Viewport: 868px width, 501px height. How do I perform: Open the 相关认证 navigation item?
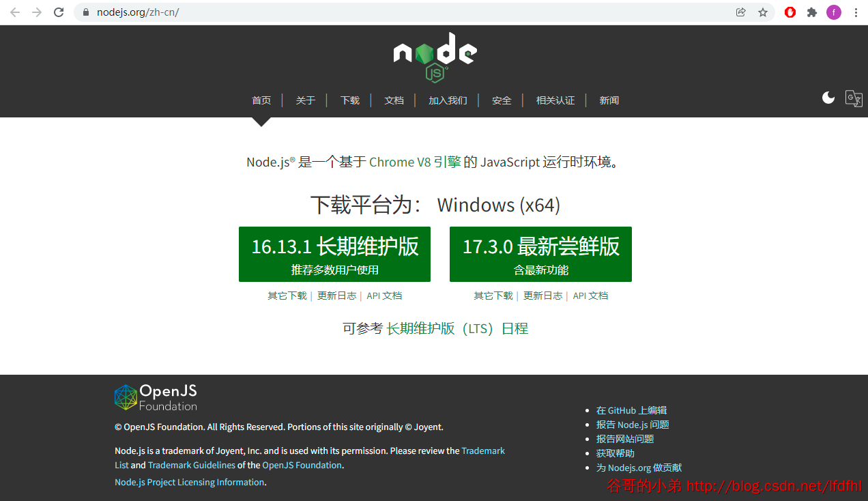tap(555, 100)
